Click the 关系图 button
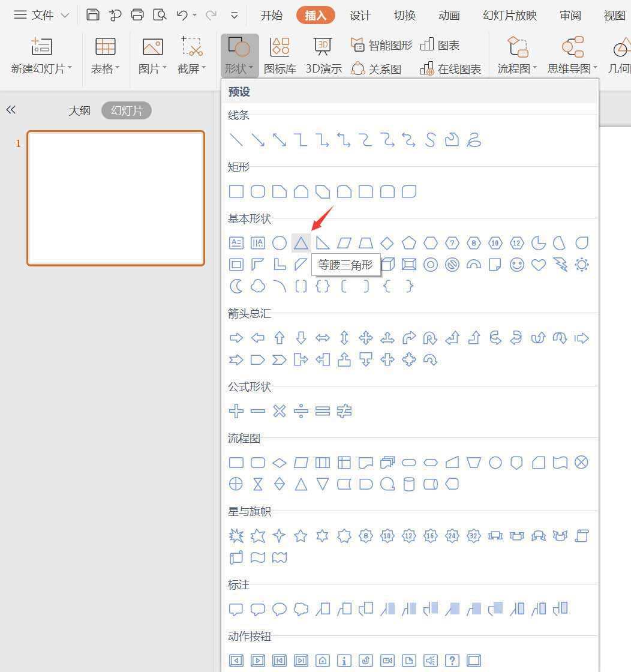Screen dimensions: 631x672 coord(376,68)
